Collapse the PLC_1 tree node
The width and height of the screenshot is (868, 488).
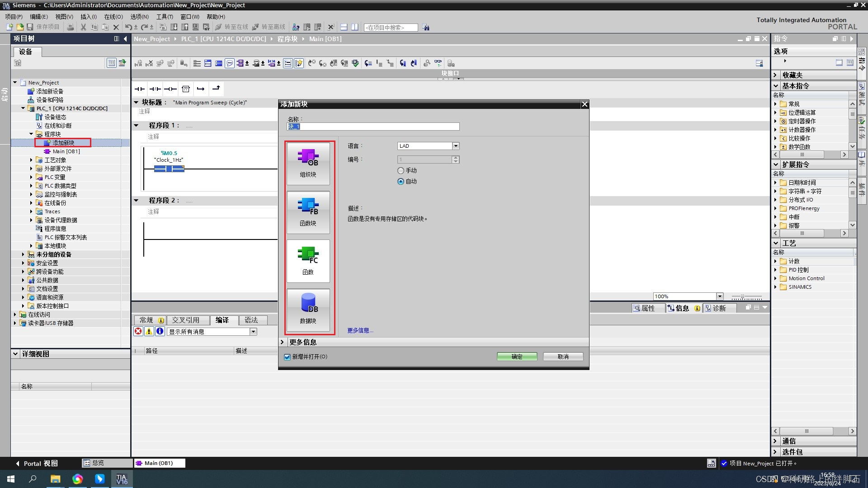point(23,108)
